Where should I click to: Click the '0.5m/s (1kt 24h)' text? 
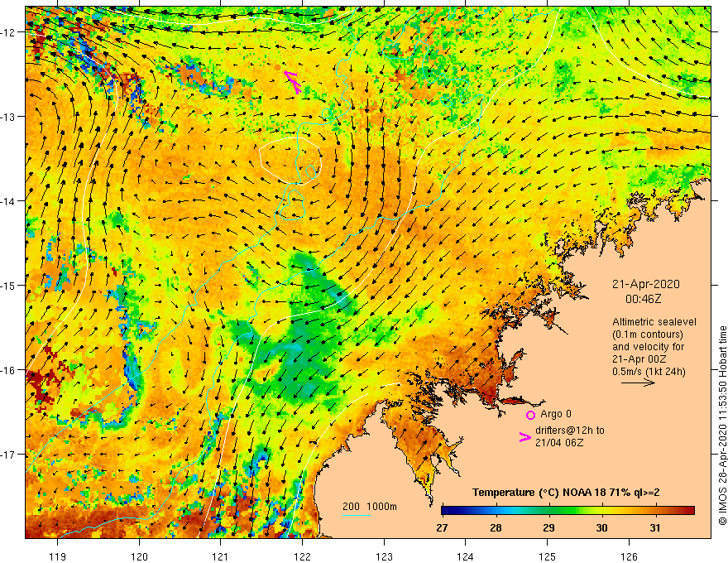649,371
